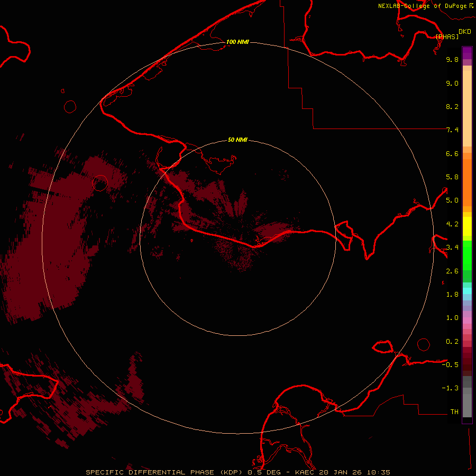
Task: Click the product title caption at bottom
Action: pos(237,472)
